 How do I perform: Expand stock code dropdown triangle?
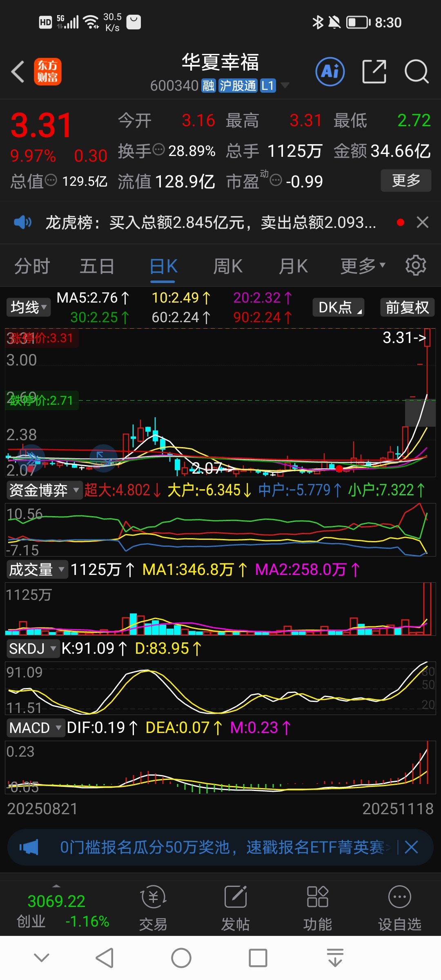[x=285, y=85]
